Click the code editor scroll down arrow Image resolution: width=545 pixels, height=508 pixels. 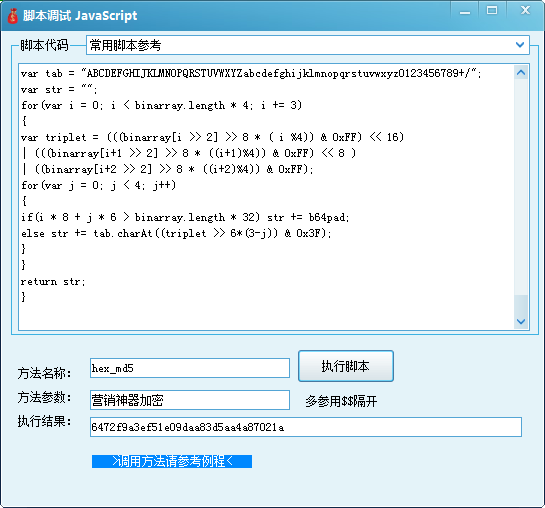521,321
